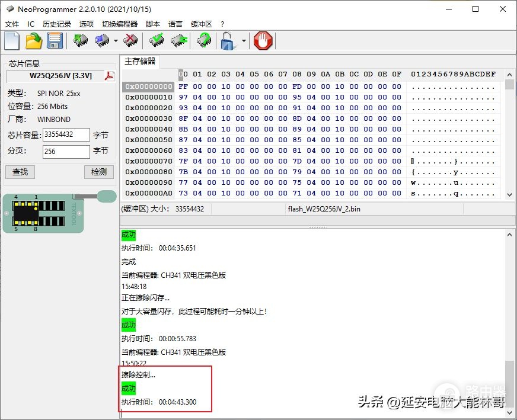Expand the padlock dropdown arrow
517x420 pixels.
[x=244, y=41]
